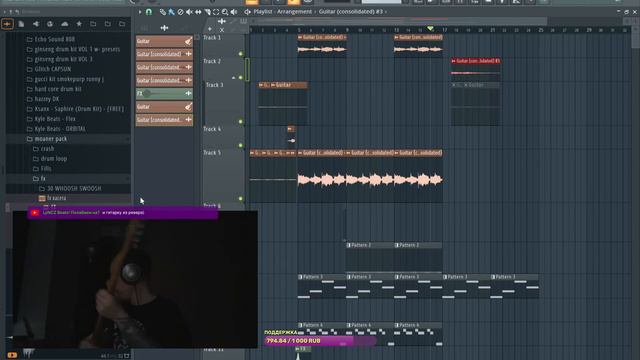Toggle Track 2 mute LED
The width and height of the screenshot is (640, 360).
[241, 78]
